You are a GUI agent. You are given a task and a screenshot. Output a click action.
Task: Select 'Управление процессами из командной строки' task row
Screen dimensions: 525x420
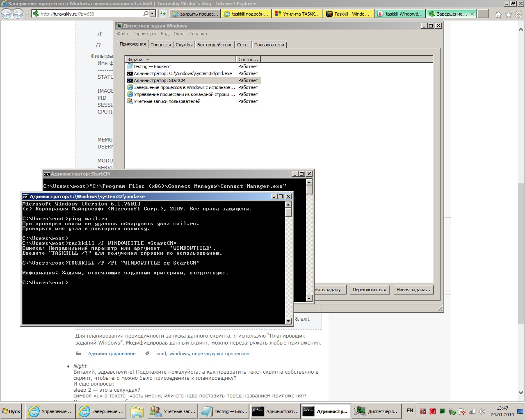point(193,94)
